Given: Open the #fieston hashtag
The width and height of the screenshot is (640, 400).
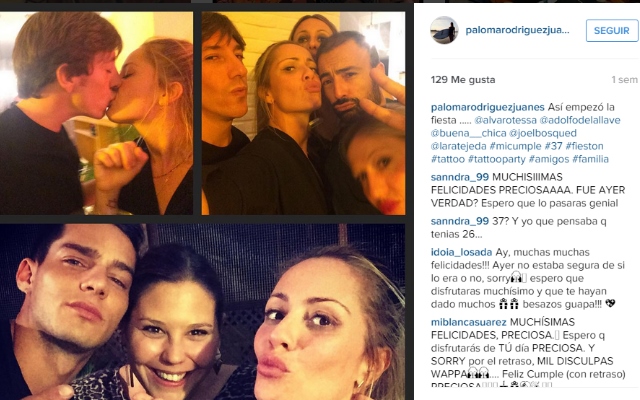Looking at the screenshot, I should tap(584, 146).
